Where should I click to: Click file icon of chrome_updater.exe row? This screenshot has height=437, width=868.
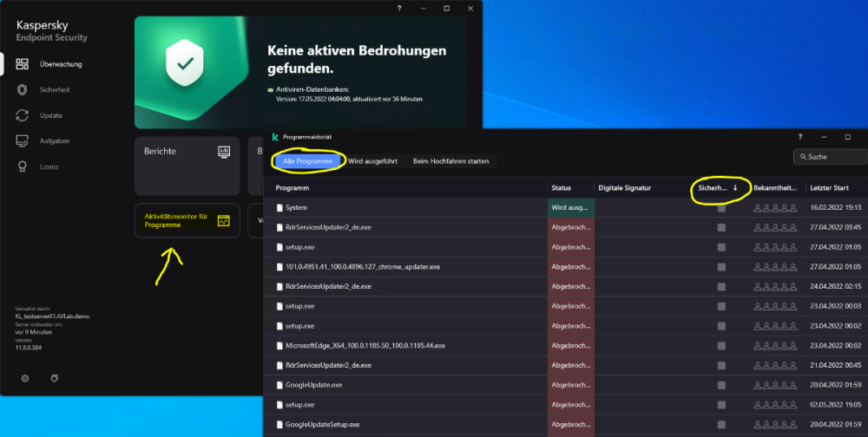(279, 267)
